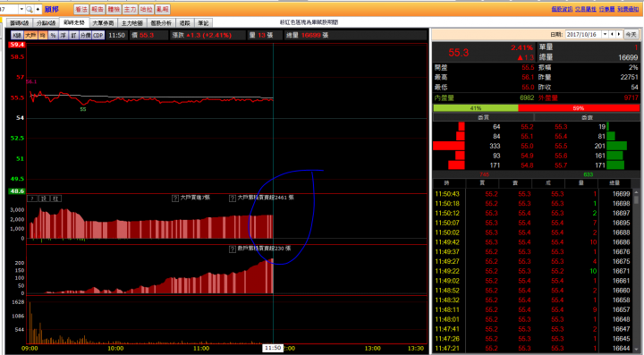Image resolution: width=644 pixels, height=355 pixels.
Task: Open the 分點K線 tab
Action: [46, 23]
